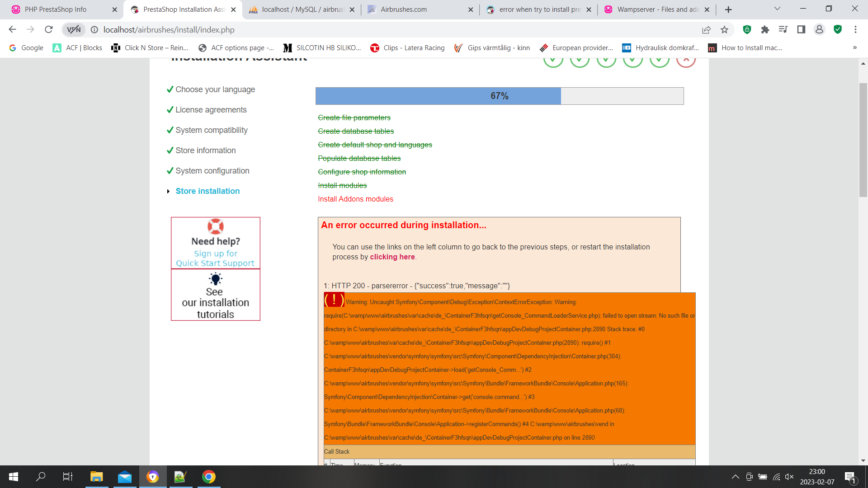
Task: Show more bookmarks double chevron
Action: [855, 47]
